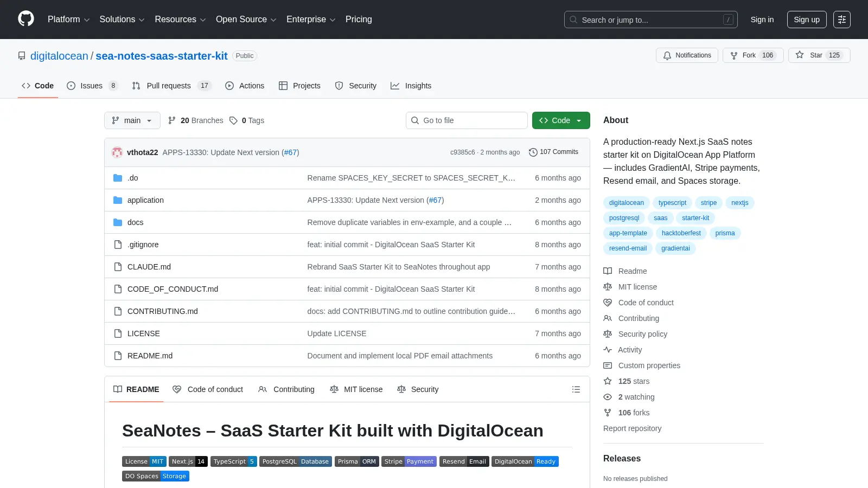
Task: Open the application folder
Action: [145, 200]
